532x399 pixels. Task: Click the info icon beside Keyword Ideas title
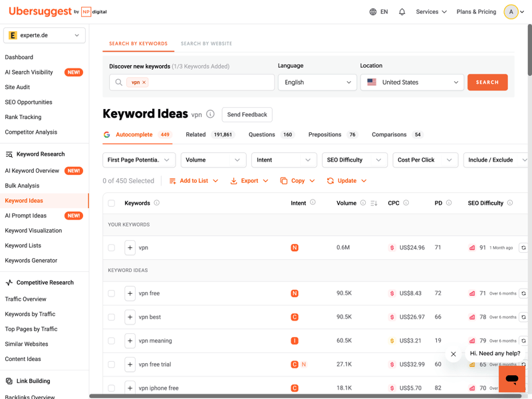coord(210,114)
